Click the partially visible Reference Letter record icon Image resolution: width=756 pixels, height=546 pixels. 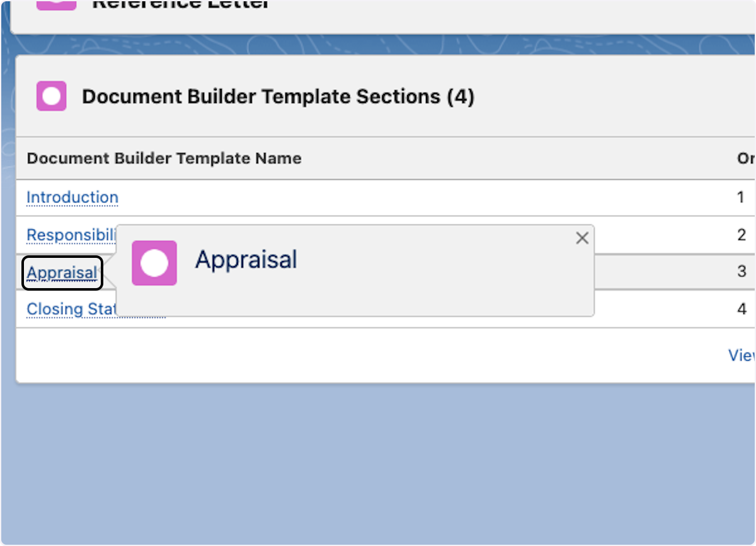[x=57, y=4]
